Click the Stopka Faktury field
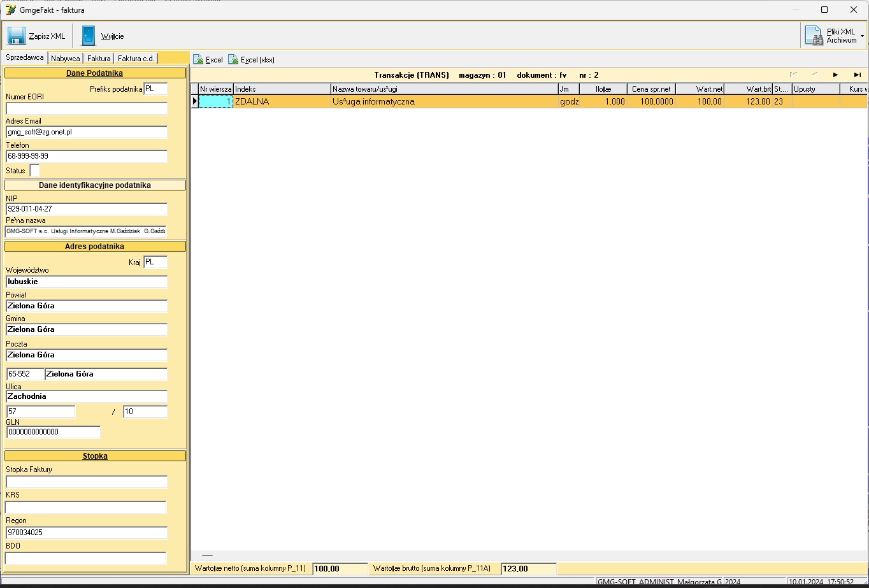Image resolution: width=869 pixels, height=588 pixels. coord(87,482)
